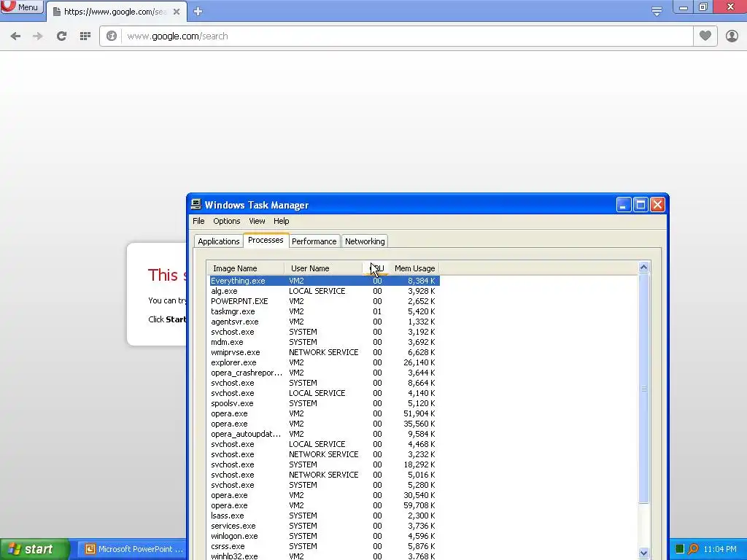This screenshot has width=747, height=560.
Task: Go forward in Opera browser
Action: [38, 36]
